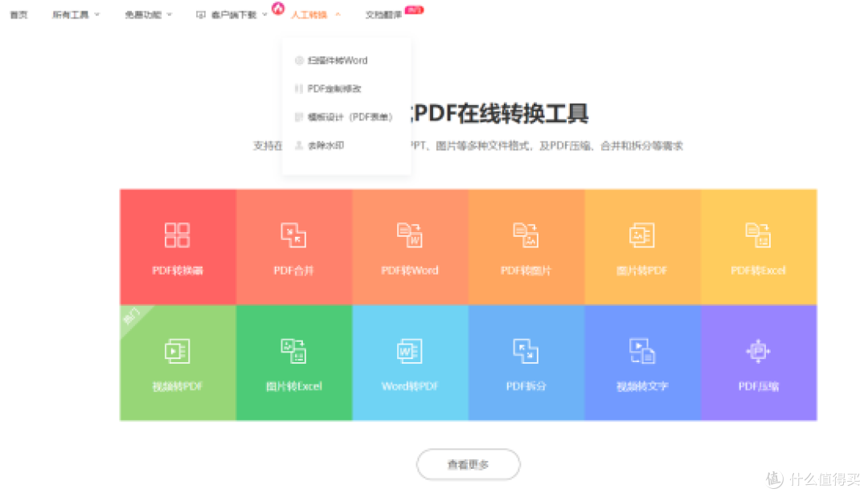Open the PDF转Word tile icon
The height and width of the screenshot is (497, 868).
410,235
